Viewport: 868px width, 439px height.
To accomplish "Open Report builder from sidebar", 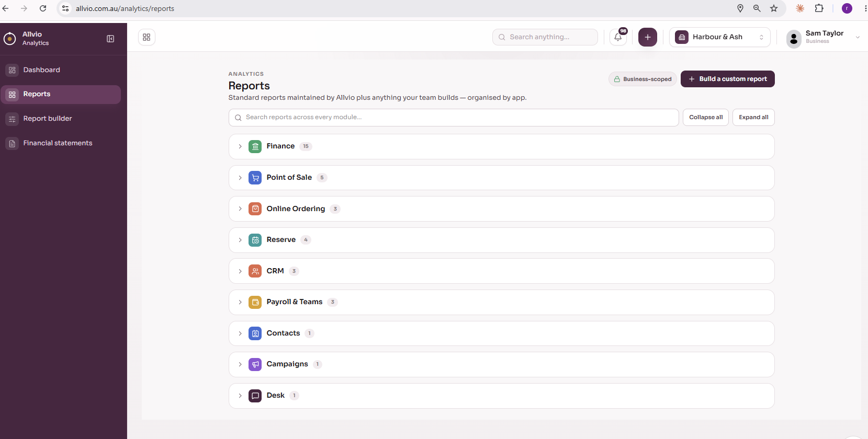I will tap(61, 119).
